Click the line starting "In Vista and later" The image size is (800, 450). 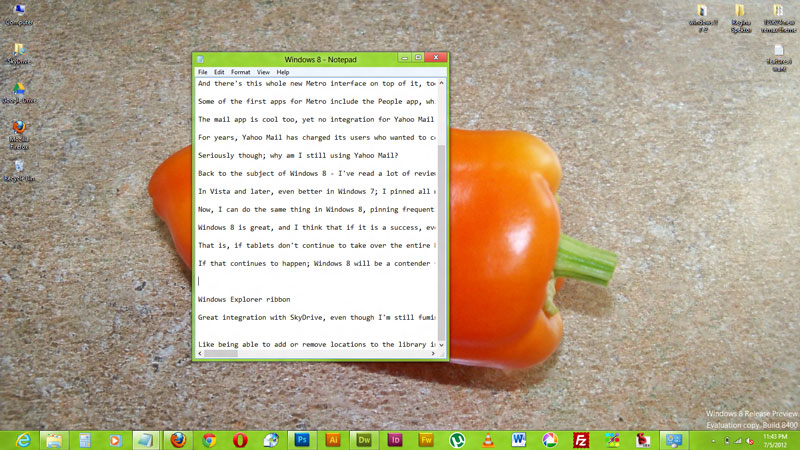point(316,191)
